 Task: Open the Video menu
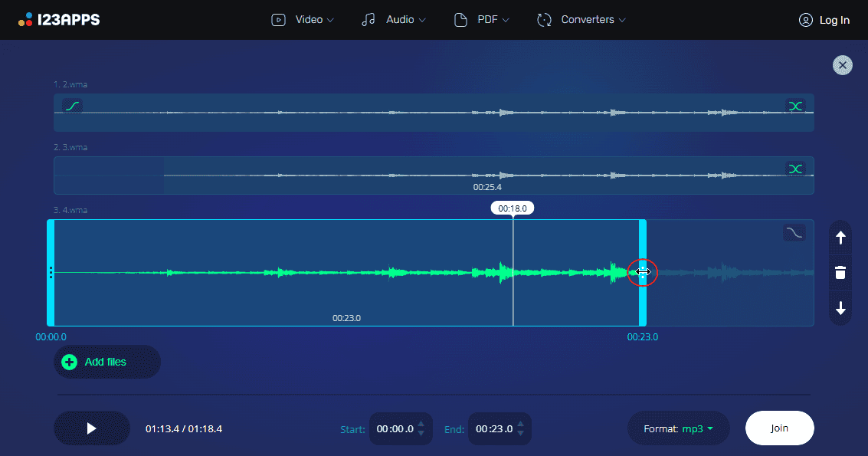[x=303, y=20]
